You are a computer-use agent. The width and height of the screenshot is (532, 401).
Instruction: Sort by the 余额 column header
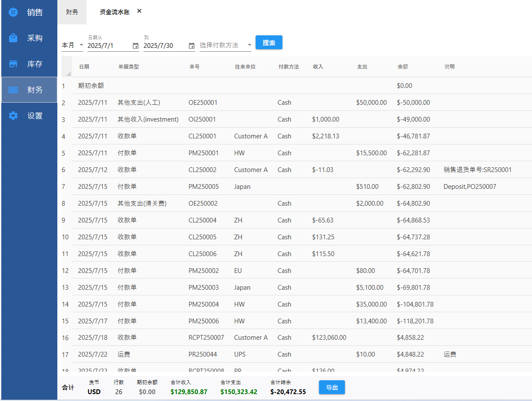click(x=402, y=67)
